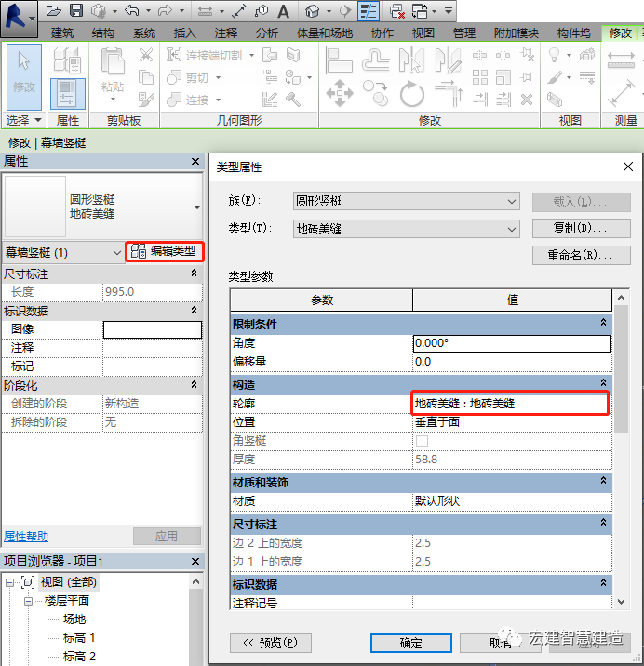644x666 pixels.
Task: Click the 重命名(R)... button
Action: point(581,255)
